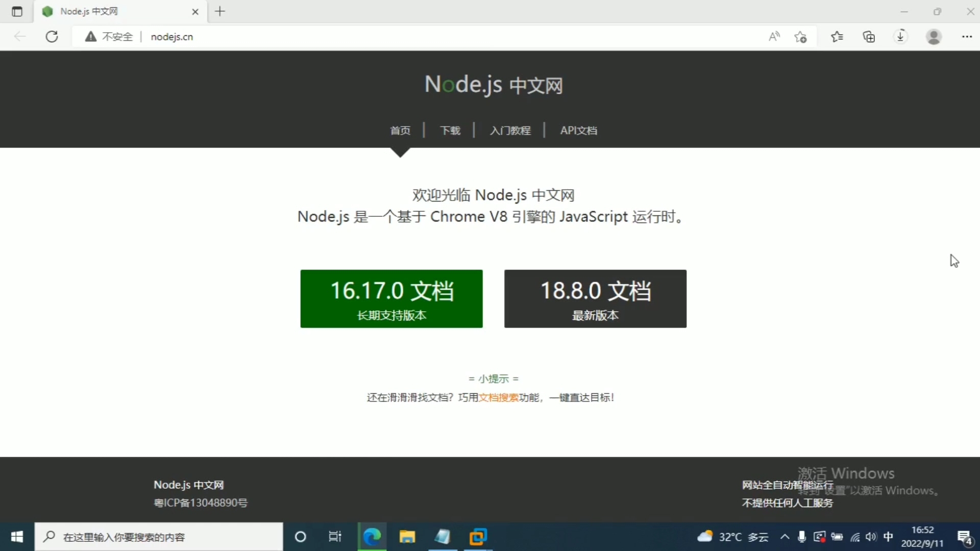Open the tab actions menu icon
980x551 pixels.
coord(17,11)
